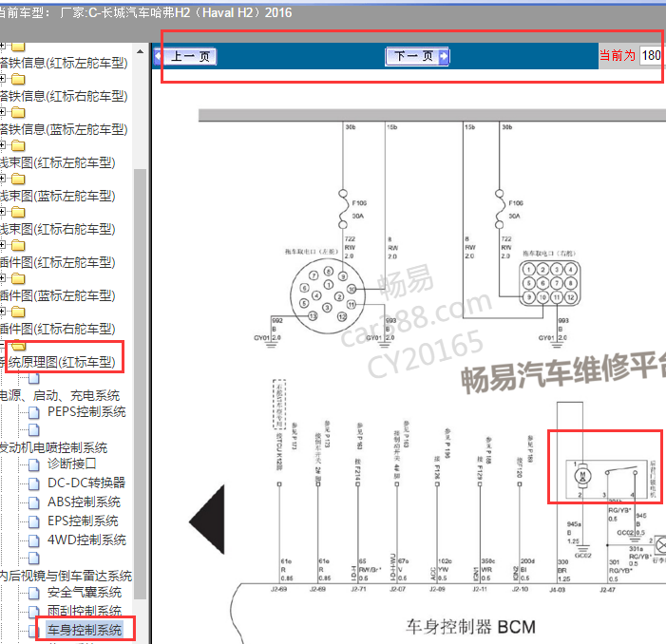Click document icon beside PEPS控制系统
Screen dimensions: 666x644
34,412
